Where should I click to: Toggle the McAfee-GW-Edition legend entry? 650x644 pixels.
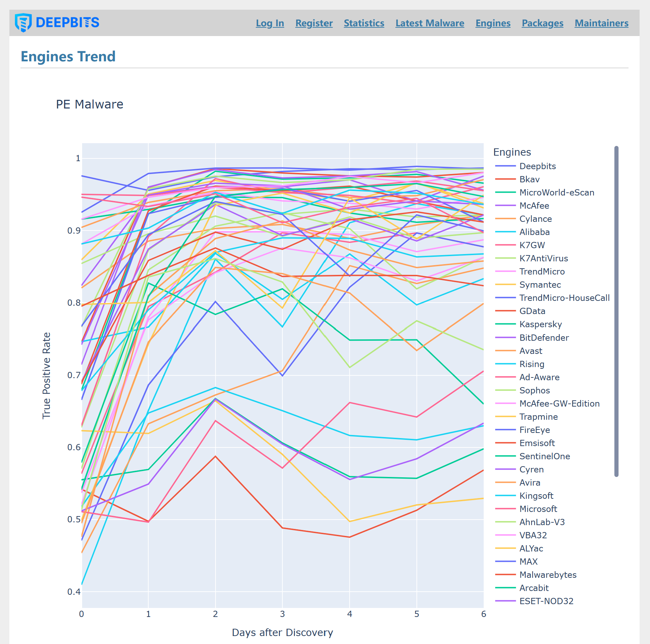coord(547,403)
